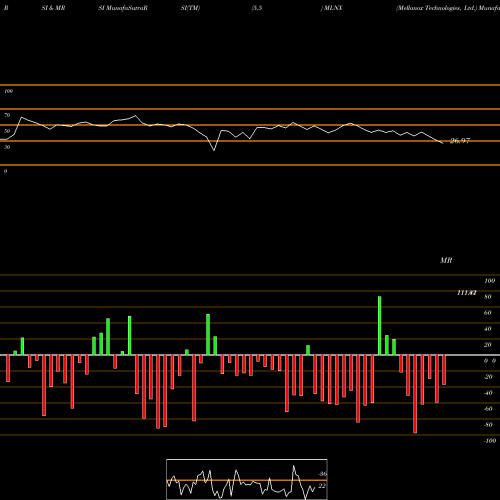Image resolution: width=500 pixels, height=500 pixels.
Task: Click the "-80" axis label on MR chart
Action: [x=488, y=425]
